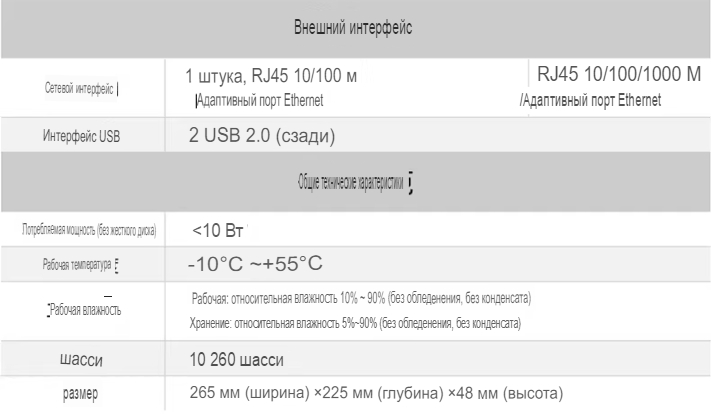Screen dimensions: 711x414
Task: Click '1 штука, RJ45 10/100 м' text
Action: 271,76
